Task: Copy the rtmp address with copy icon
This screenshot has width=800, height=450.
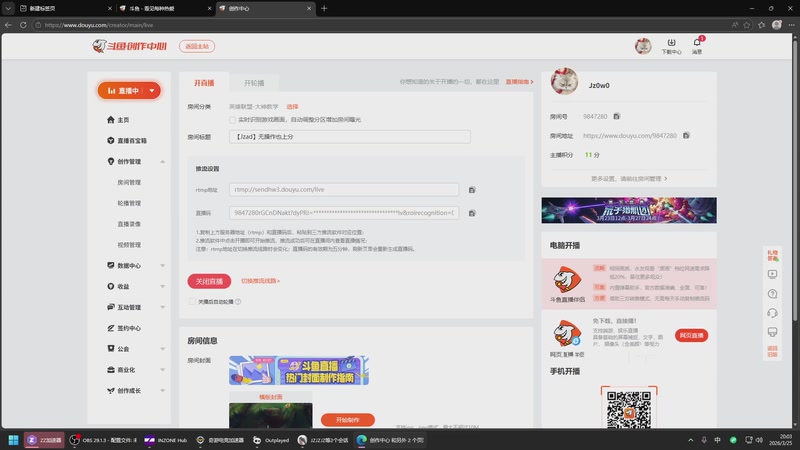Action: 472,190
